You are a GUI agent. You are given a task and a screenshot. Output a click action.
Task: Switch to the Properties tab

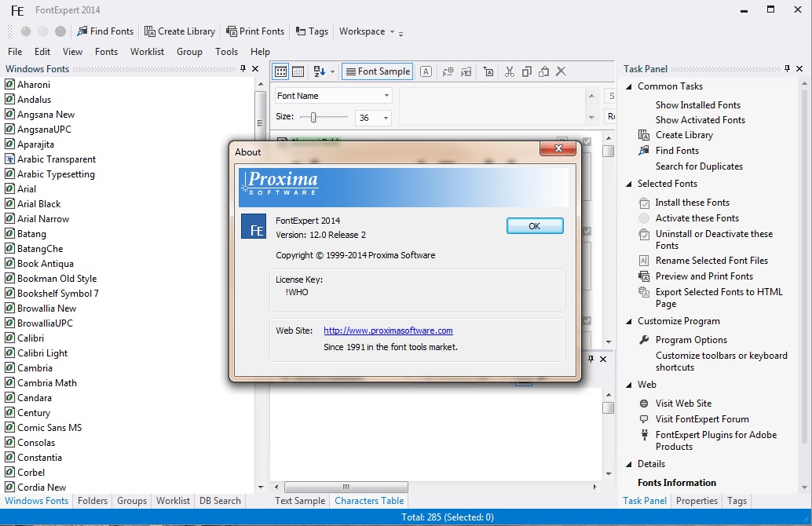click(697, 501)
